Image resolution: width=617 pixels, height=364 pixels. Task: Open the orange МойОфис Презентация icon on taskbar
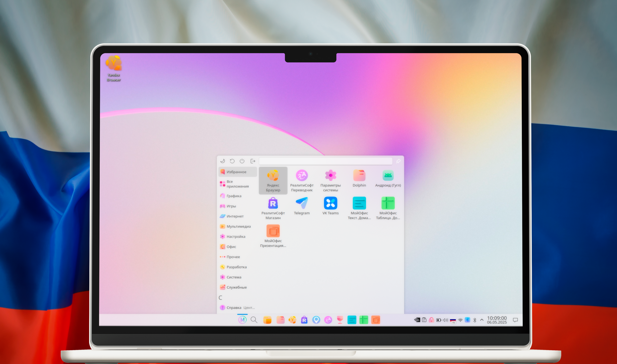coord(376,320)
